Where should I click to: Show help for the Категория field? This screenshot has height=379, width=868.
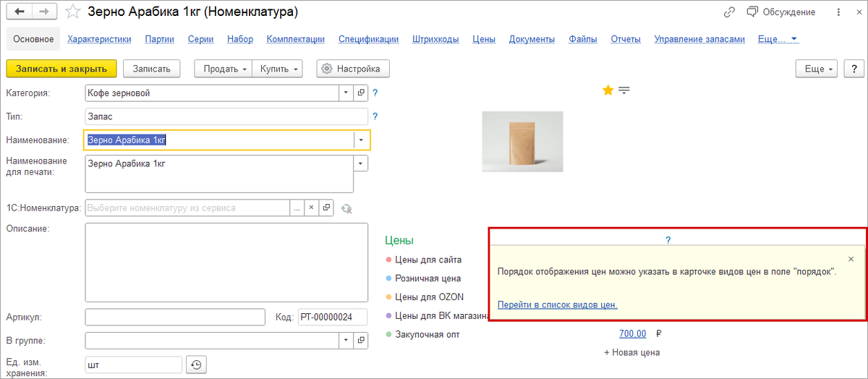[375, 93]
